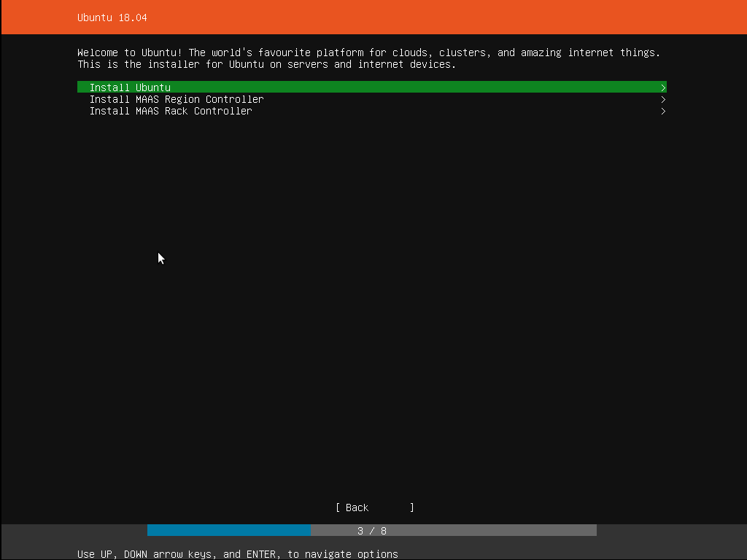
Task: Click the chevron beside Install MAAS Region Controller
Action: 662,99
